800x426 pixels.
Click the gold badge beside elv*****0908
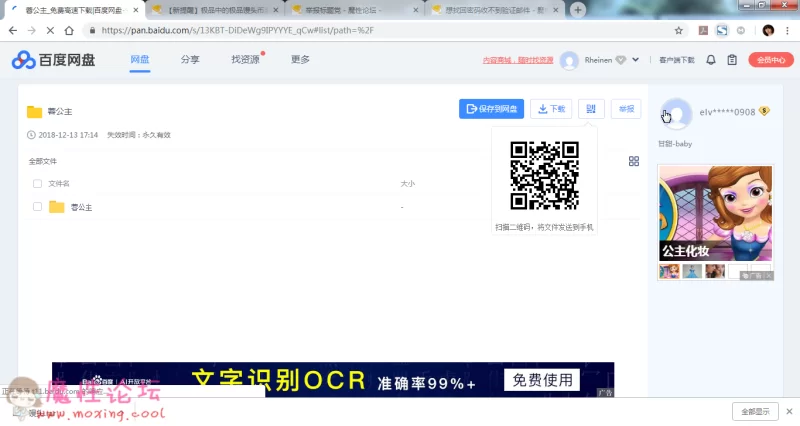[x=764, y=111]
